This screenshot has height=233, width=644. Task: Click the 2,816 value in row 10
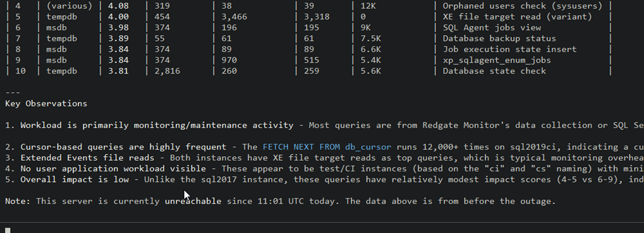point(167,71)
